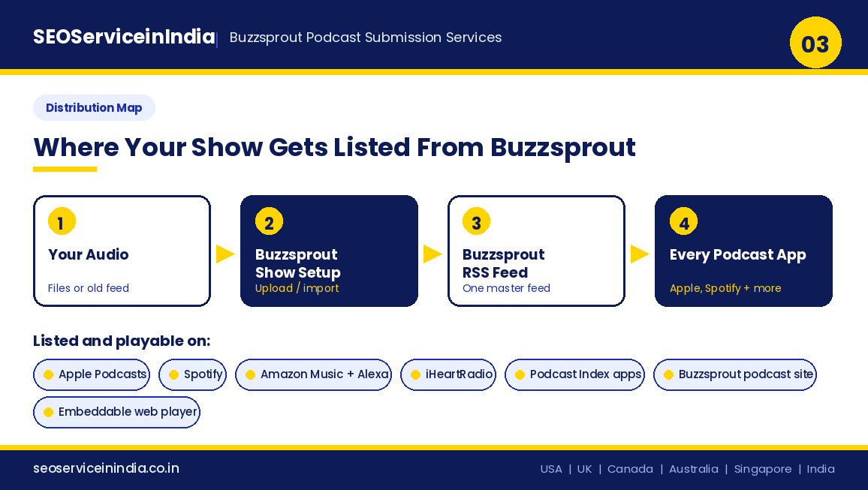Viewport: 868px width, 490px height.
Task: Click the Spotify chip
Action: [193, 374]
